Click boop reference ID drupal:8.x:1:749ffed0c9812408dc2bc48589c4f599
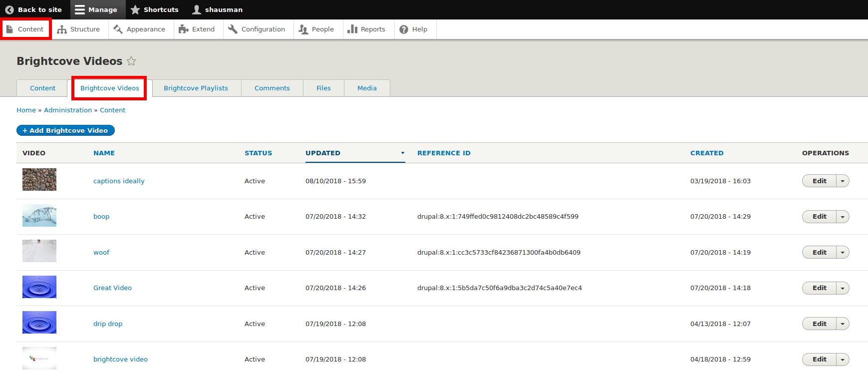 [x=498, y=216]
